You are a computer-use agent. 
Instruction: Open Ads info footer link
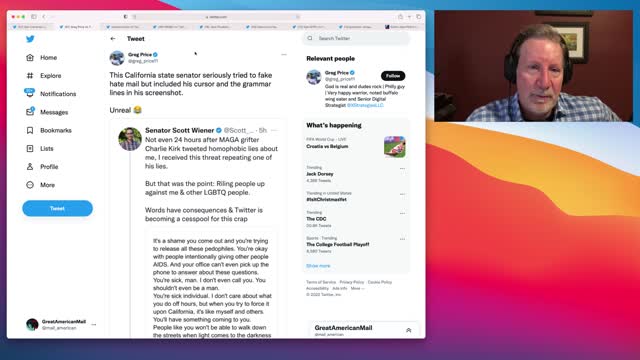click(x=340, y=288)
